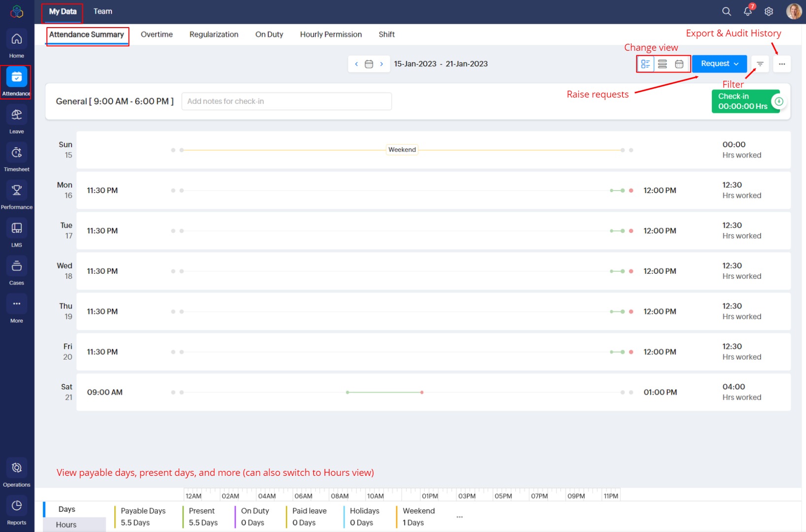
Task: Switch to list view layout
Action: pos(662,64)
